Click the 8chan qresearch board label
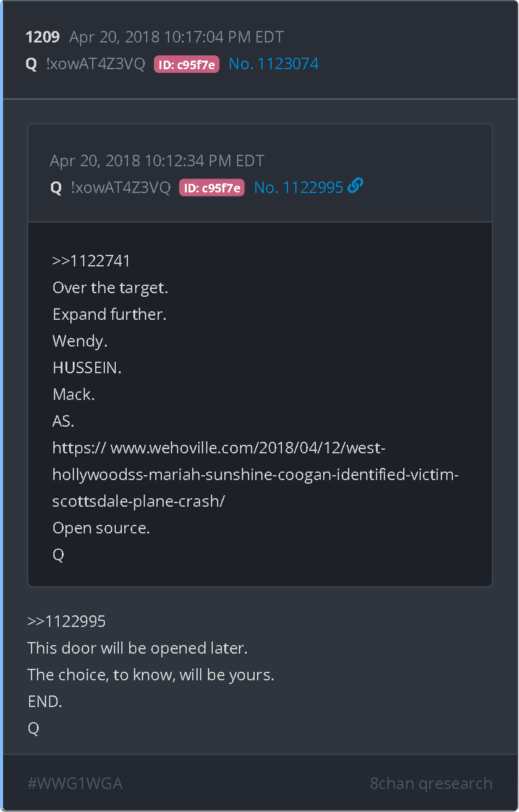 tap(431, 783)
